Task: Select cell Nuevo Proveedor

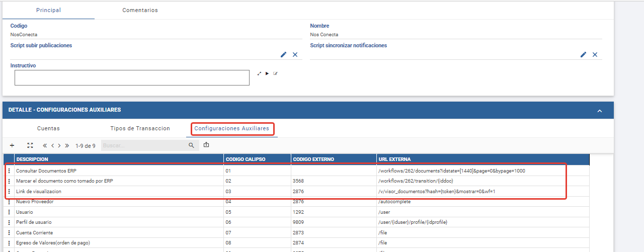Action: (x=119, y=202)
